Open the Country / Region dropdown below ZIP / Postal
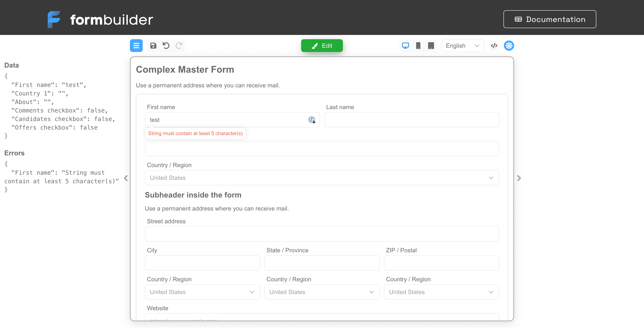644x329 pixels. pyautogui.click(x=441, y=292)
